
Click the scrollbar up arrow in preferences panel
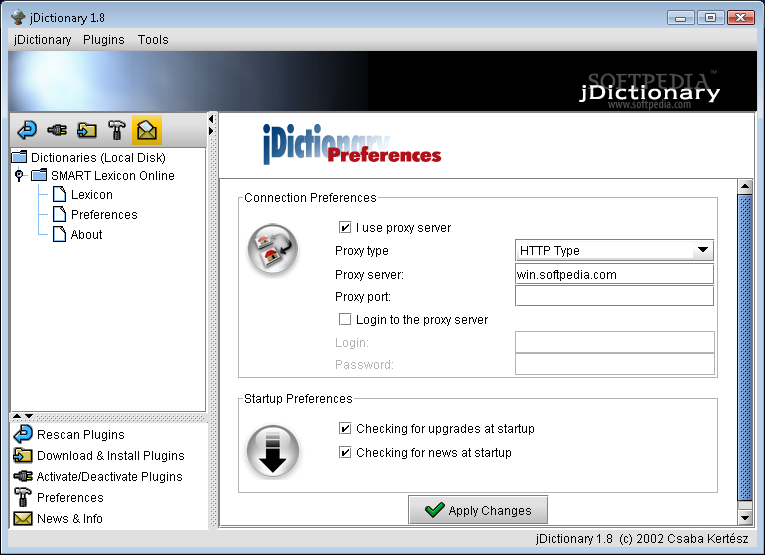pyautogui.click(x=745, y=186)
